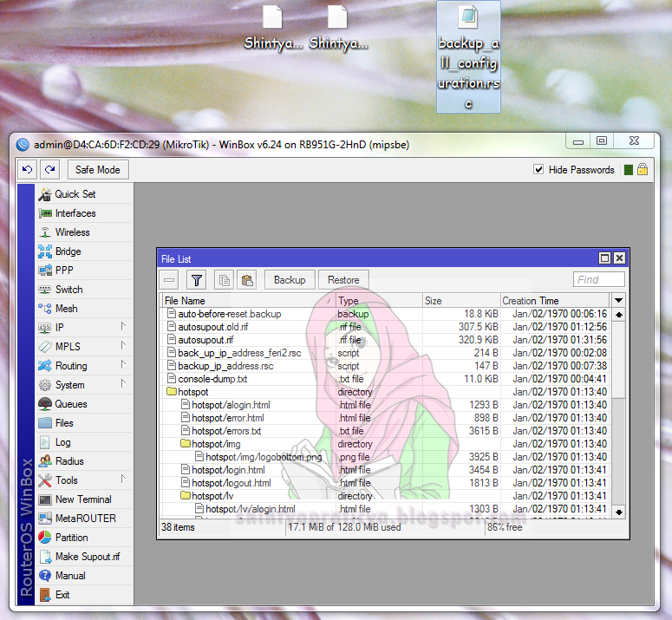Open the Interfaces menu
This screenshot has width=672, height=620.
coord(75,213)
